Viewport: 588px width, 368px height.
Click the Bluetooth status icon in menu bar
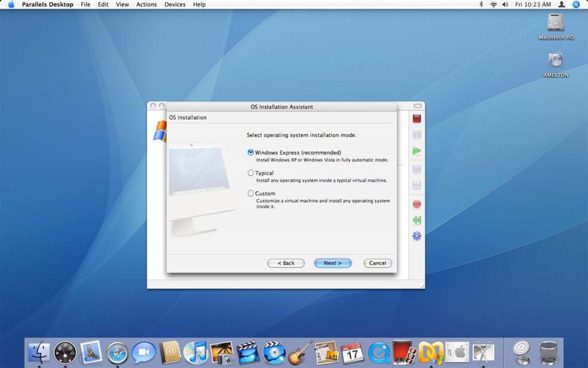tap(481, 5)
